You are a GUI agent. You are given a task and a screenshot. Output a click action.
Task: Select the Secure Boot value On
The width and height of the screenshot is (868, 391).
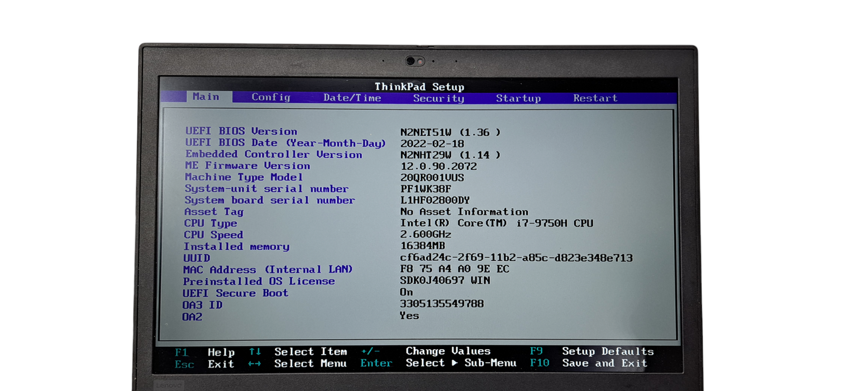[x=407, y=292]
